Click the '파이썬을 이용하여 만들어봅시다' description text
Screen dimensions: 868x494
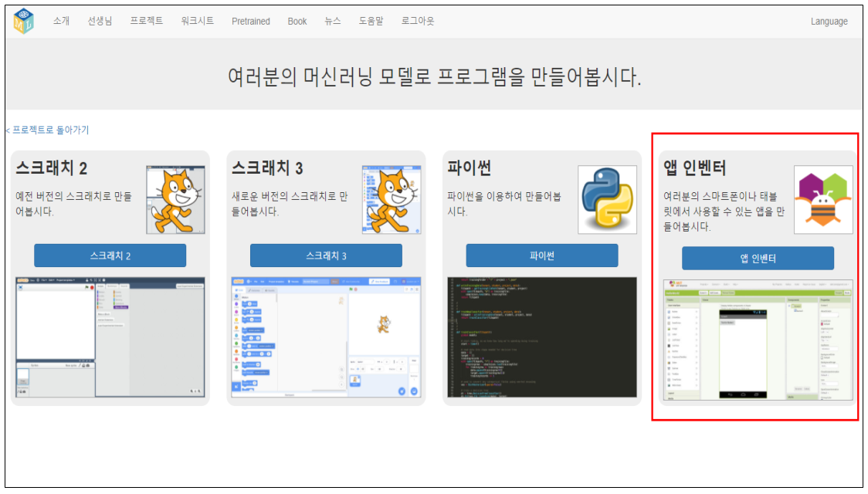(504, 204)
